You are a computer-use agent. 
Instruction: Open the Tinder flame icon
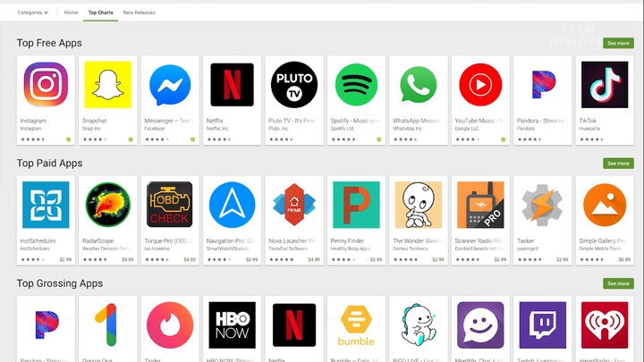(x=170, y=325)
